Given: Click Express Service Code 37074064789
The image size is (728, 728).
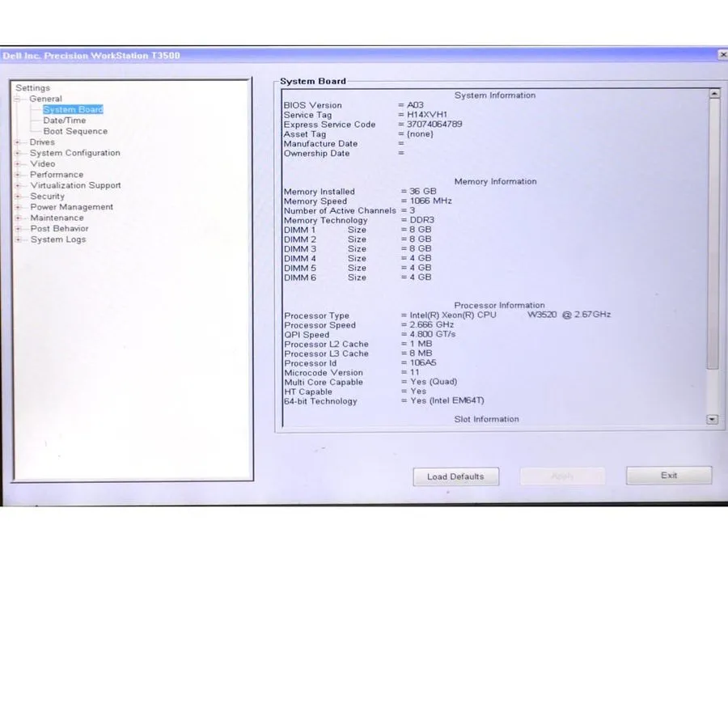Looking at the screenshot, I should (x=434, y=124).
